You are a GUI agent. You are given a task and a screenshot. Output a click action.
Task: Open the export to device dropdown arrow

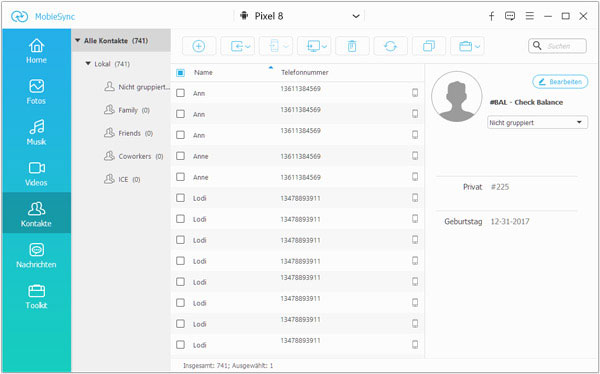pos(286,47)
